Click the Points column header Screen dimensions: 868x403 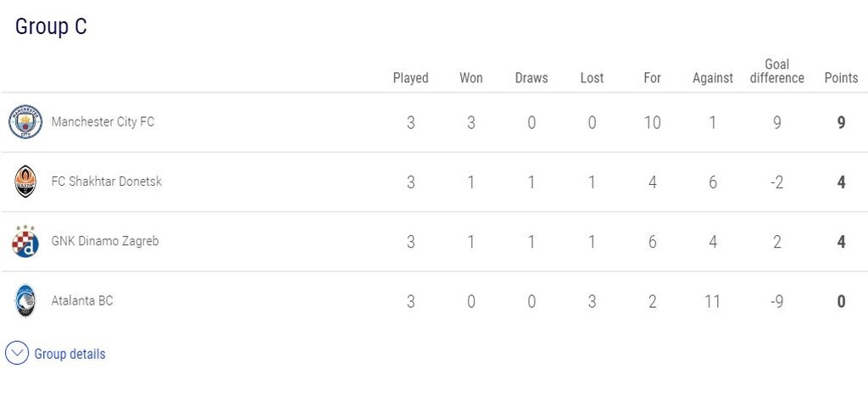click(x=841, y=78)
